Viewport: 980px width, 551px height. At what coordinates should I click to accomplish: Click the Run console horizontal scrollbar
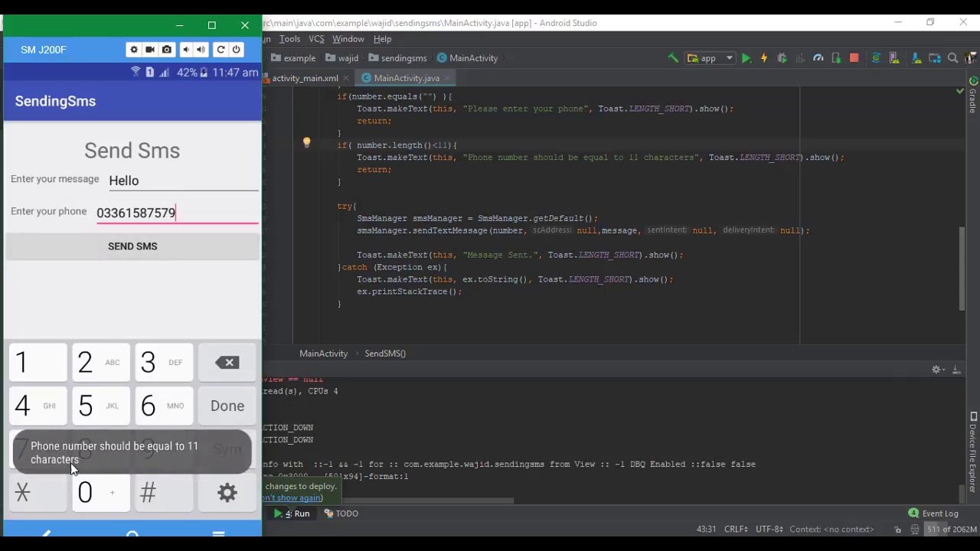[x=387, y=501]
